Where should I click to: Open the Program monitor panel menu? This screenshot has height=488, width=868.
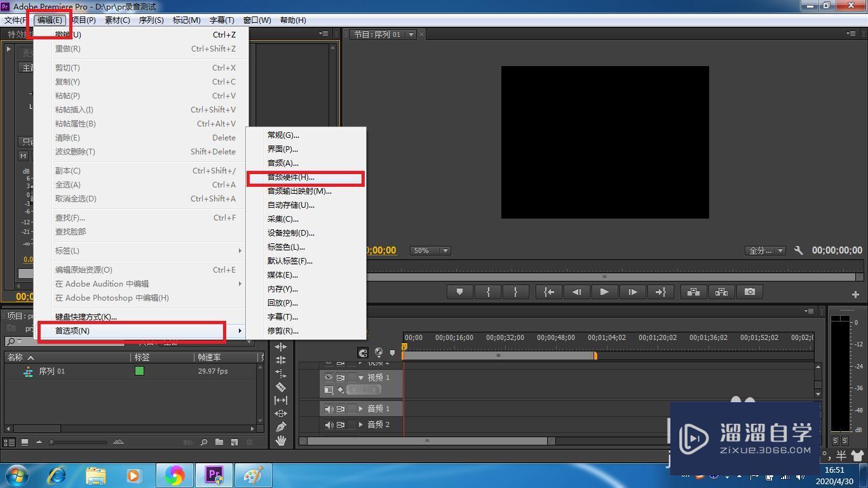coord(851,34)
